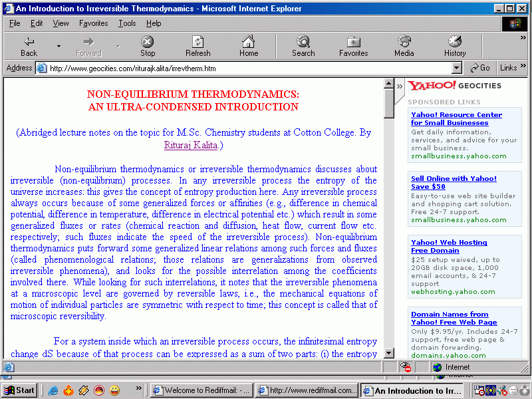Click the Yahoo! GeoCities logo
Viewport: 532px width, 399px height.
click(454, 86)
